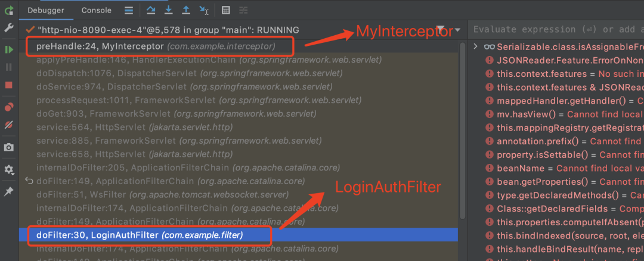Select frame preHandle:24, MyInterceptor

coord(238,46)
